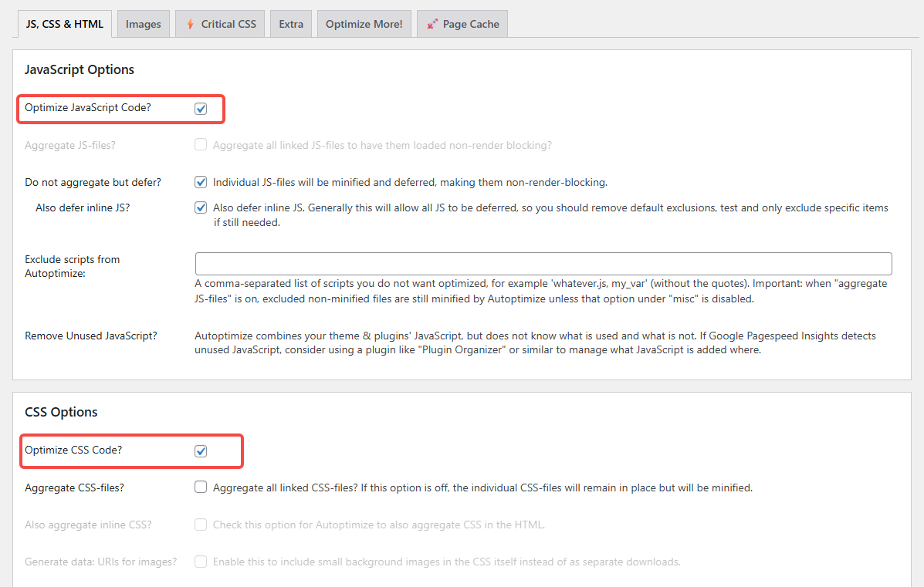Enable the Aggregate CSS-files checkbox
Screen dimensions: 924x587
click(x=201, y=487)
